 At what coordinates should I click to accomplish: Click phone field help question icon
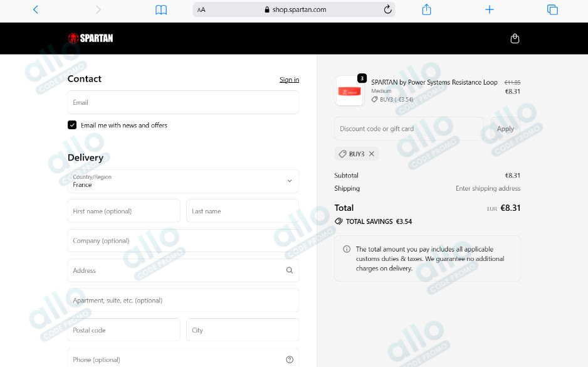(289, 359)
